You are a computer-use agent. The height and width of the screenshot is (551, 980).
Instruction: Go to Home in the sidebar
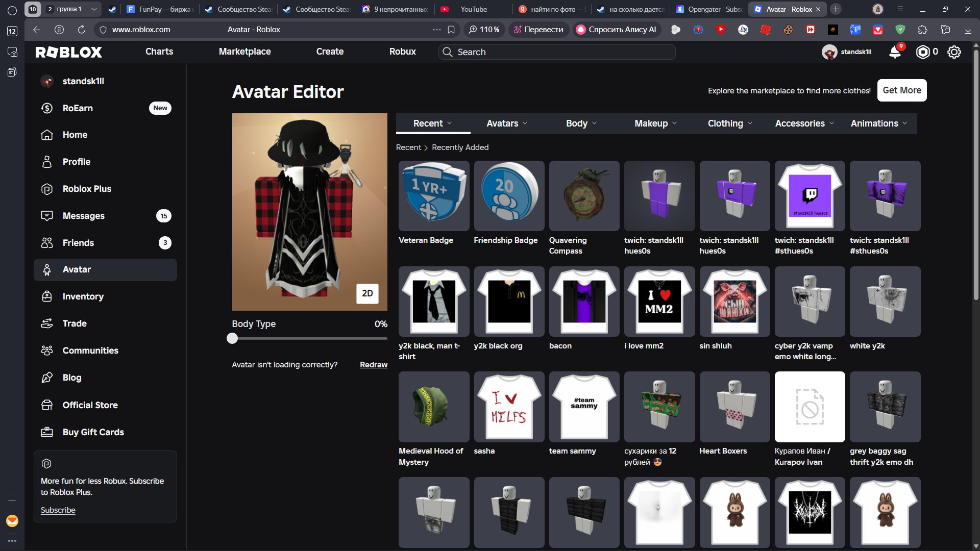pos(105,135)
